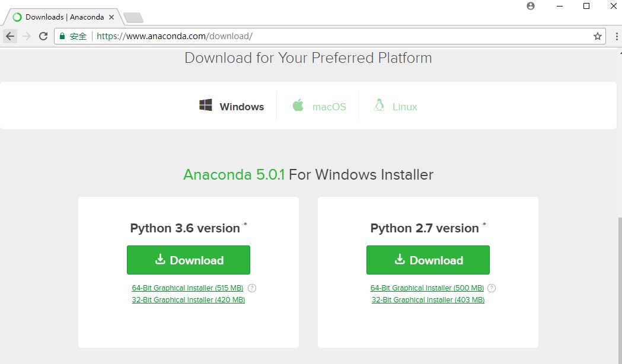
Task: Click the browser back arrow
Action: point(10,36)
